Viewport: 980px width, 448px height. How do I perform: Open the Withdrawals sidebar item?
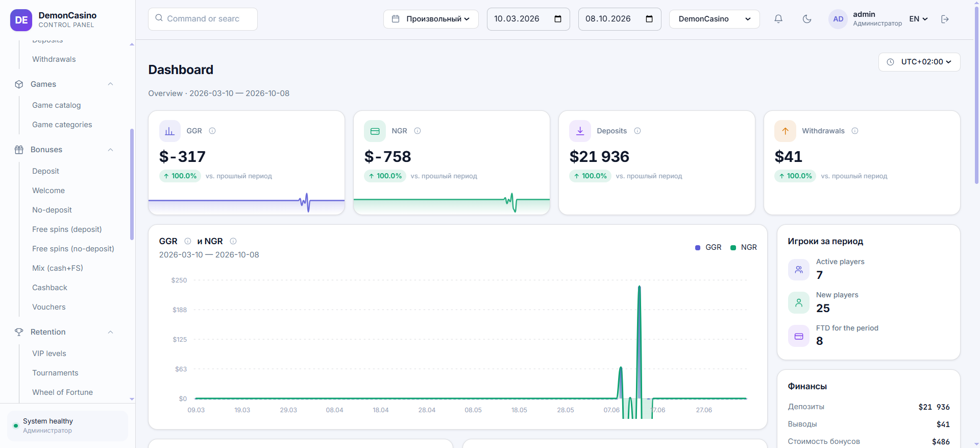(x=54, y=59)
